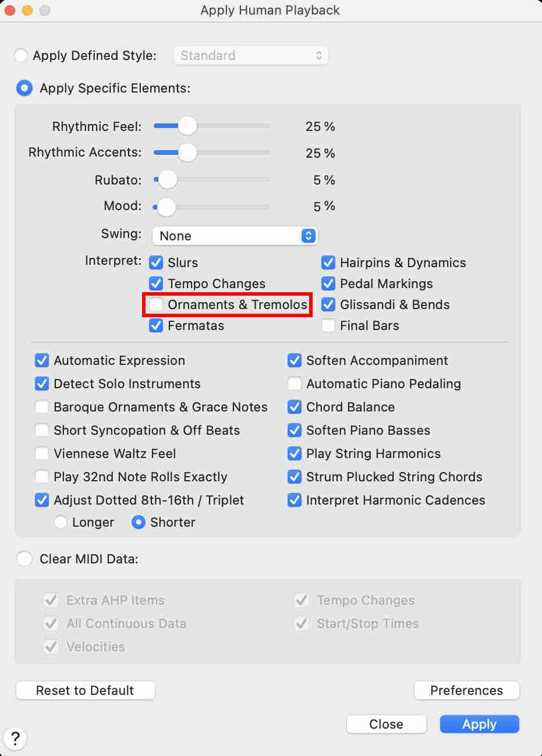542x756 pixels.
Task: Choose the Longer radio option
Action: click(x=61, y=522)
